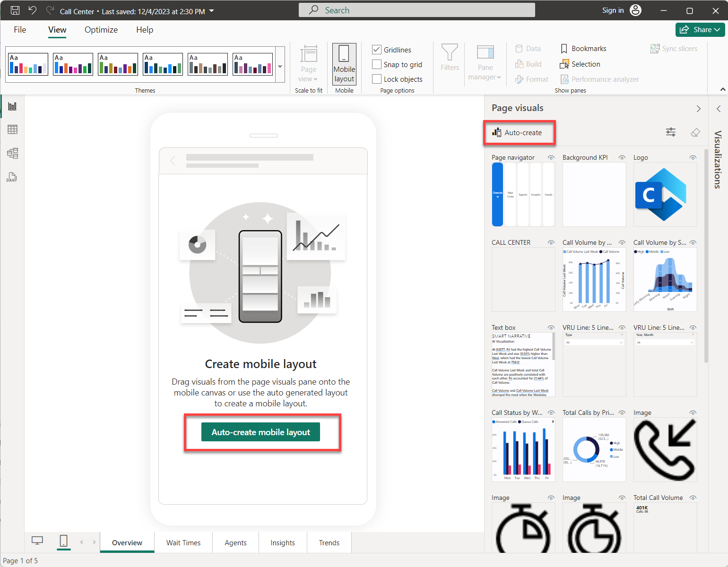Open the last-saved file name dropdown
Screen dimensions: 728x567
click(x=211, y=10)
